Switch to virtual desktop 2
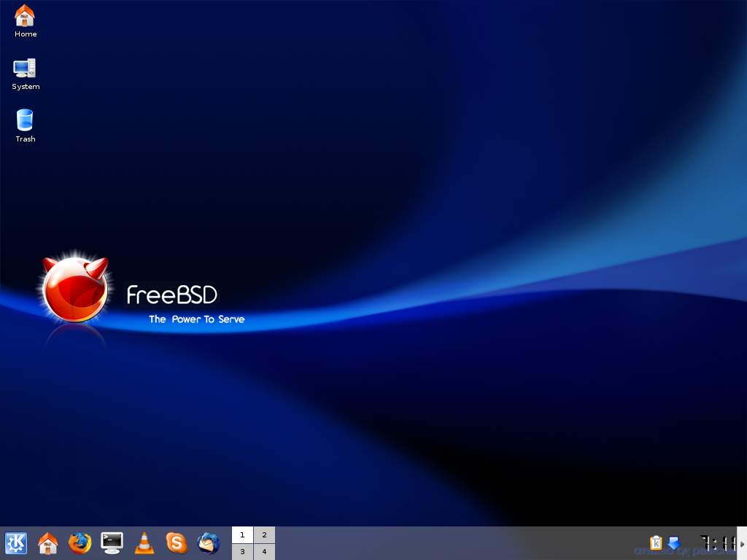The width and height of the screenshot is (747, 560). [x=264, y=534]
